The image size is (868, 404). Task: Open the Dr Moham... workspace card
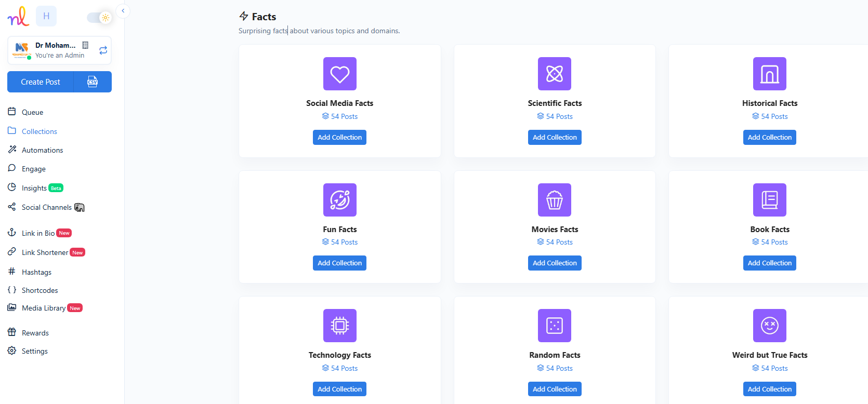59,50
